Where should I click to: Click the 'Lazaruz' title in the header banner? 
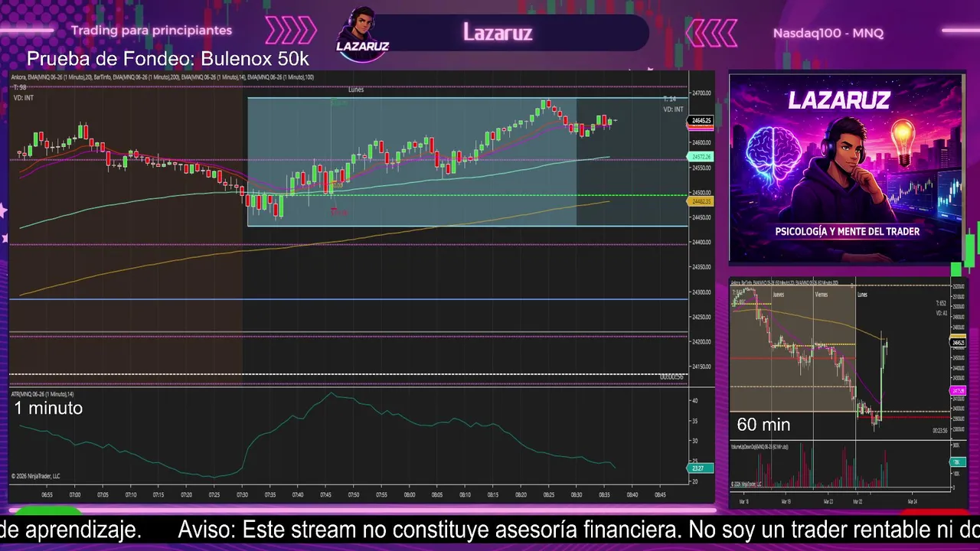498,32
